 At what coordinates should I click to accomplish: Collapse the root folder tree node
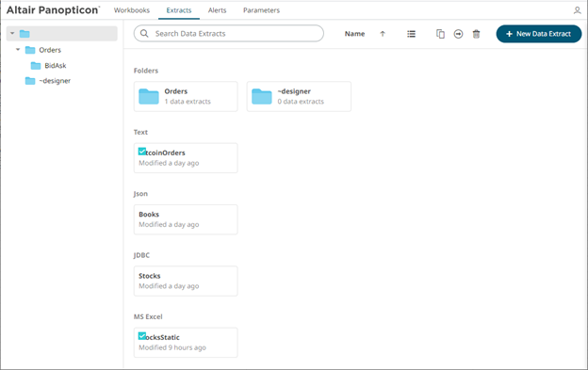(12, 33)
